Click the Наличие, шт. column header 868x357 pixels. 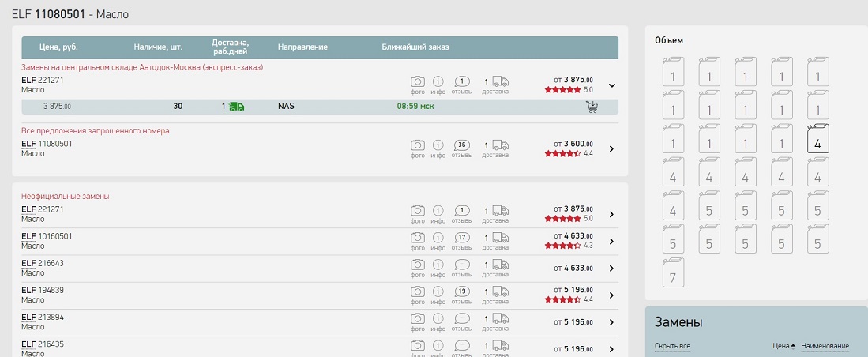[158, 47]
